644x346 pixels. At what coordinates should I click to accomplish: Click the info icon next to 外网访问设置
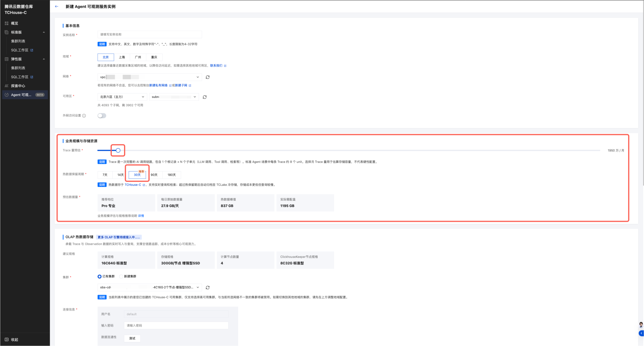click(84, 116)
